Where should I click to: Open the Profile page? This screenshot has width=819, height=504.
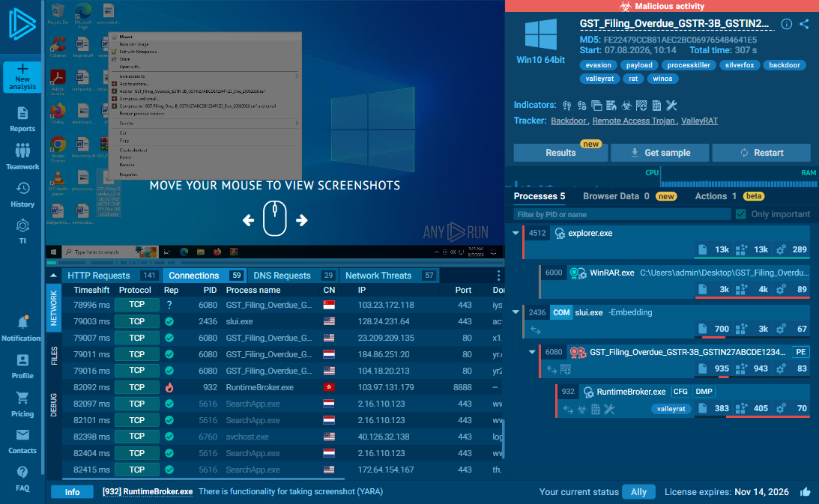click(x=22, y=366)
